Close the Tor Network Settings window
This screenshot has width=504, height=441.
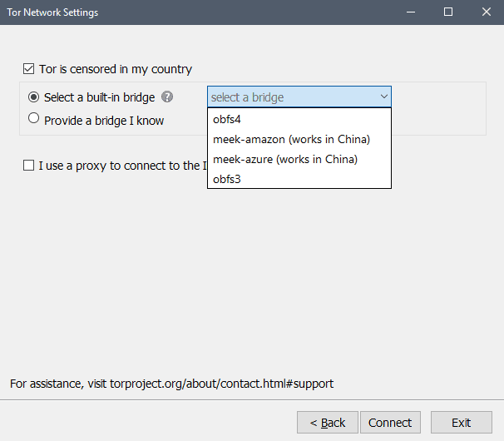[486, 12]
